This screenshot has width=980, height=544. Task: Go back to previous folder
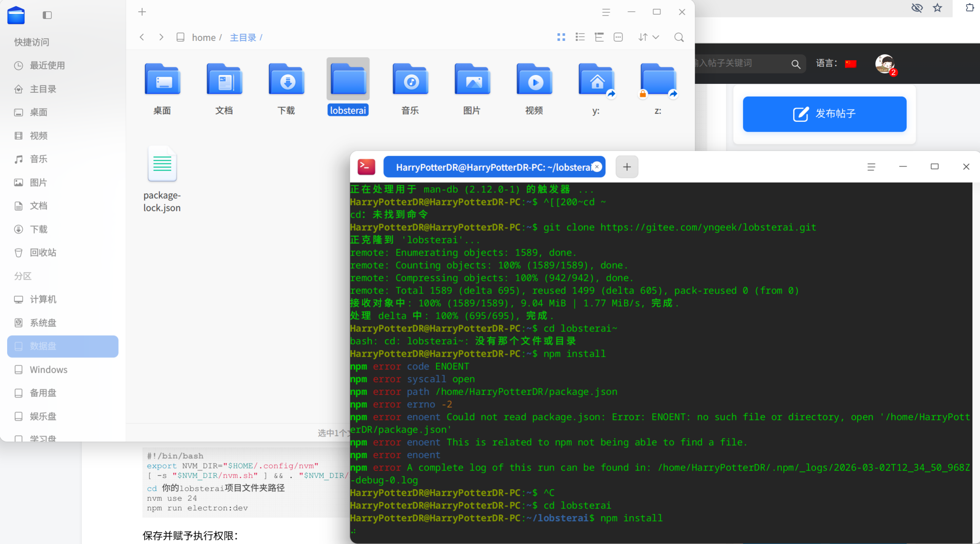142,37
